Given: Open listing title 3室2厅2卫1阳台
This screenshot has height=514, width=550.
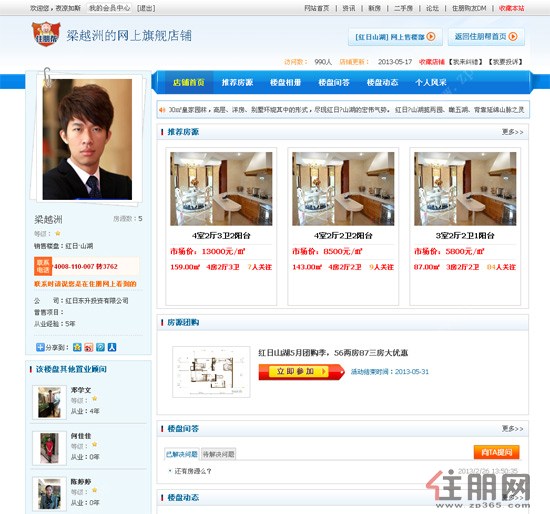Looking at the screenshot, I should pyautogui.click(x=465, y=235).
